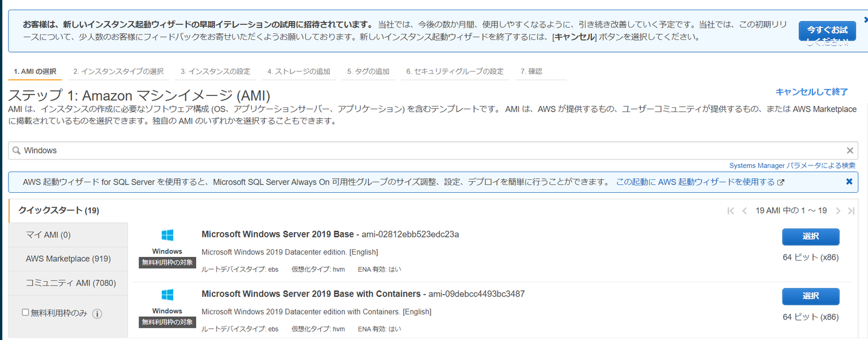Select Windows Server 2019 Base with Containers AMI

[810, 296]
